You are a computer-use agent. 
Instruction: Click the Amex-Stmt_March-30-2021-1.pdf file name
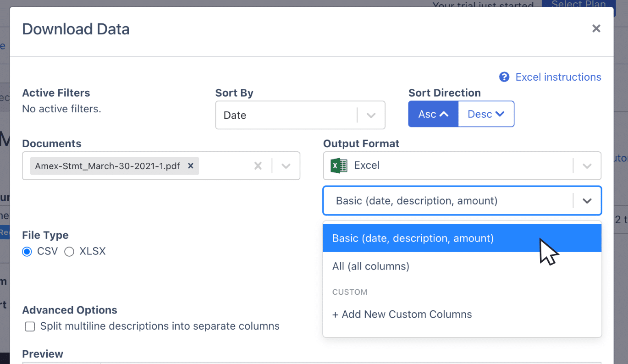(x=107, y=166)
